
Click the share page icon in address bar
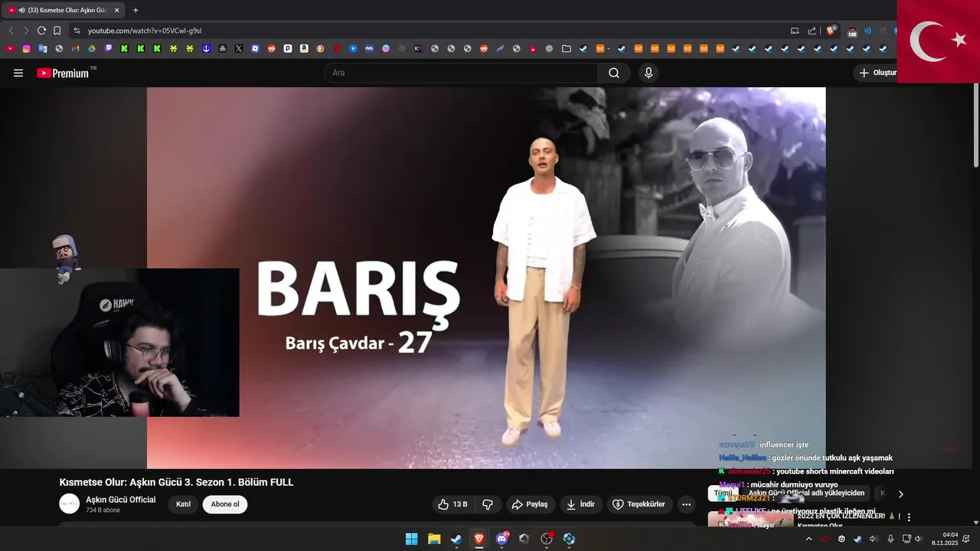click(812, 31)
